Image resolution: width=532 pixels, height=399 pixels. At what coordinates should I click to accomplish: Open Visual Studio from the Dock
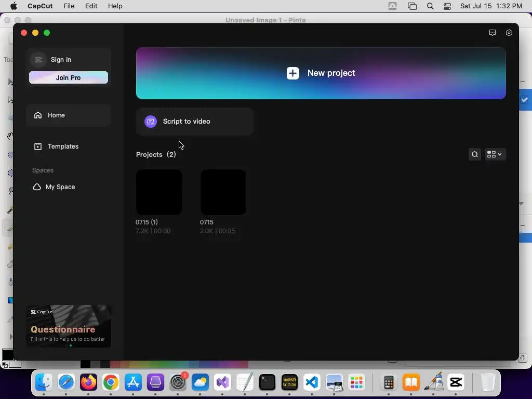pyautogui.click(x=222, y=382)
